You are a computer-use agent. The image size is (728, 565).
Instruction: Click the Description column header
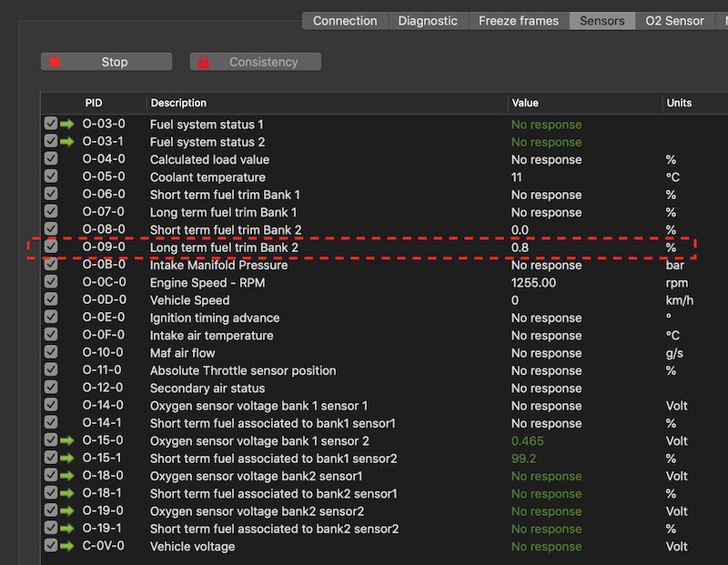coord(178,103)
